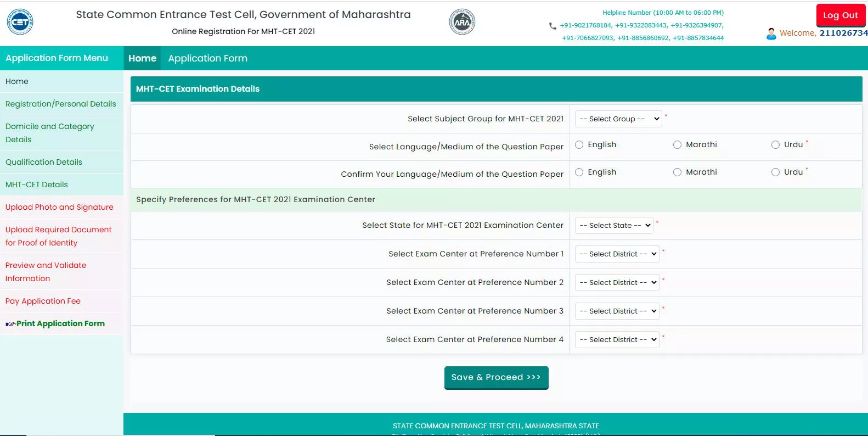Switch to the Application Form tab
The width and height of the screenshot is (868, 436).
tap(207, 58)
